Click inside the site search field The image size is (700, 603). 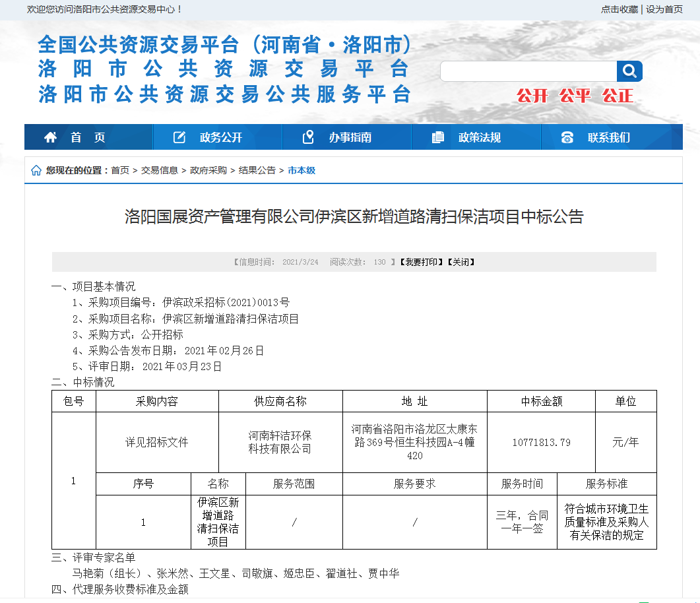coord(528,71)
